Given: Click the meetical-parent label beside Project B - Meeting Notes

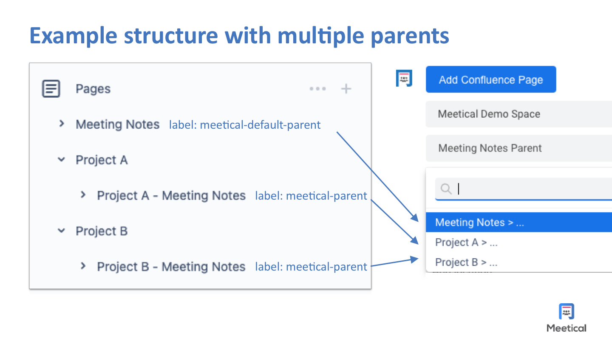Looking at the screenshot, I should point(311,266).
